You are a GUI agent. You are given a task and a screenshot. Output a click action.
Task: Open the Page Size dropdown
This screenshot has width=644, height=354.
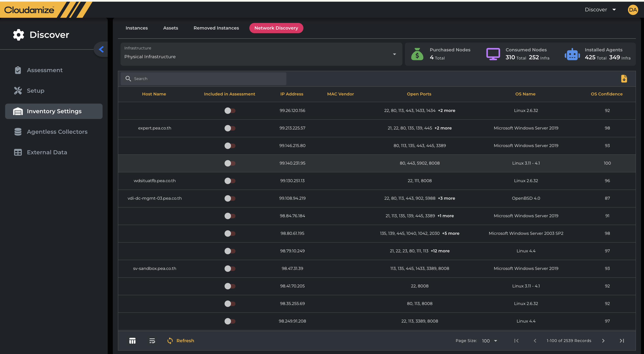[490, 341]
